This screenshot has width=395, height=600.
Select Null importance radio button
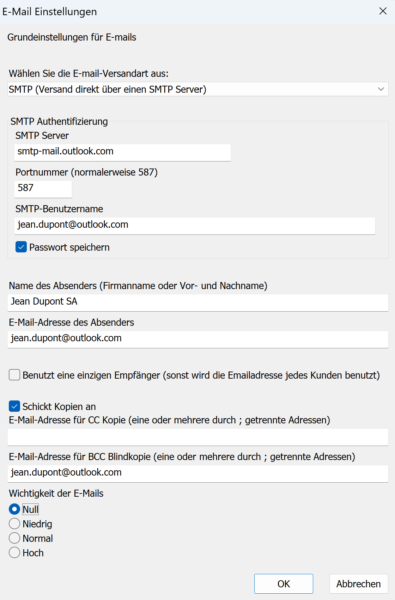tap(15, 509)
